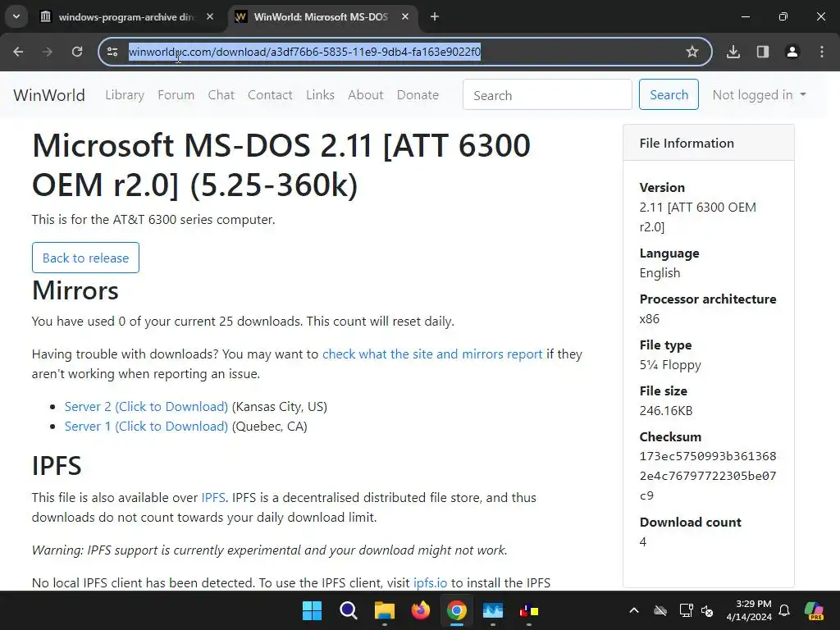Click the File Information panel header
Image resolution: width=840 pixels, height=630 pixels.
[x=708, y=143]
